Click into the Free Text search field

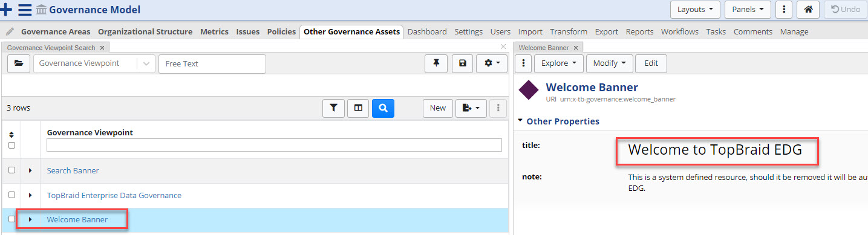[212, 63]
